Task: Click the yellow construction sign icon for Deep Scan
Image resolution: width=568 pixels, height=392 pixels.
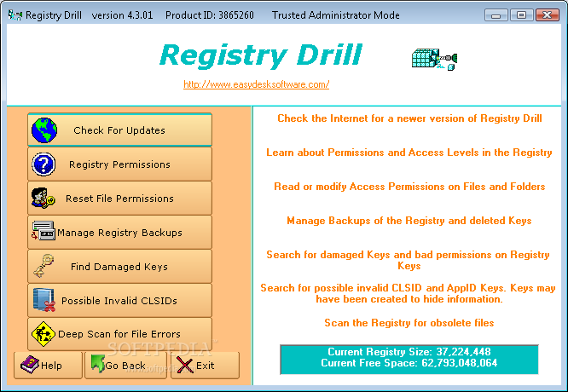Action: [43, 334]
